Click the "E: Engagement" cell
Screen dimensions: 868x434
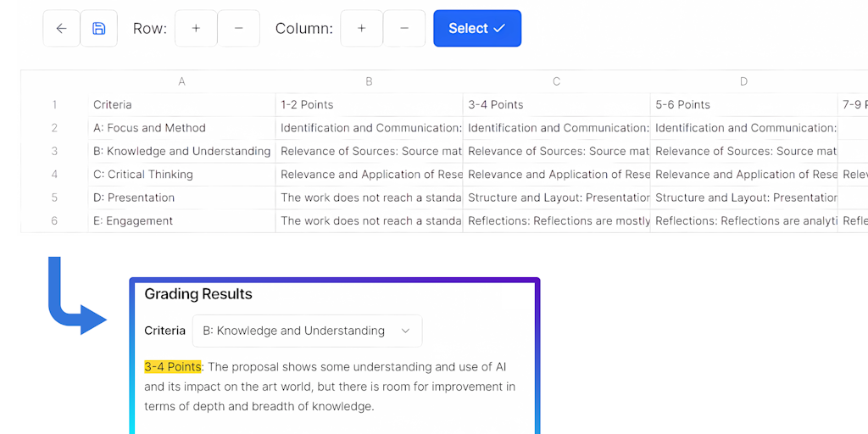[133, 221]
